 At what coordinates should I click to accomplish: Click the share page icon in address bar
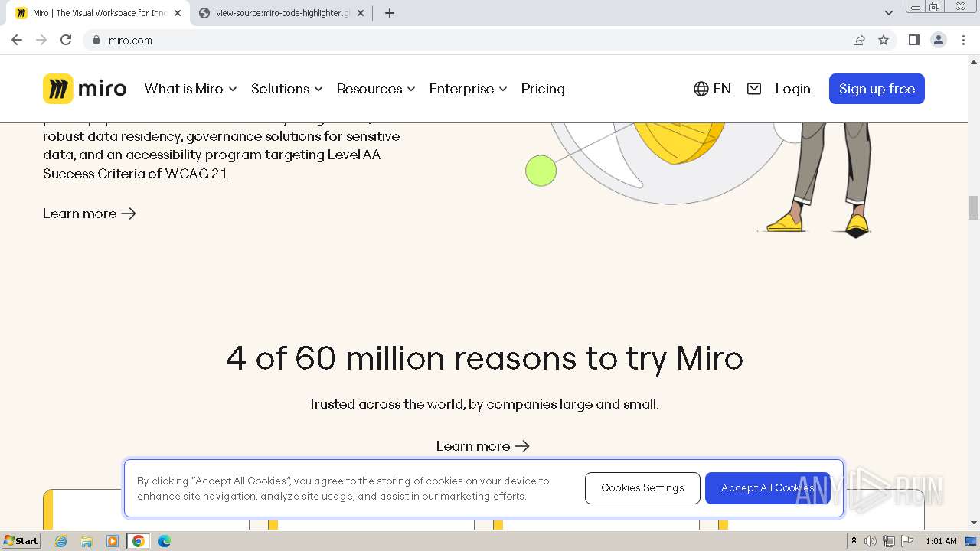[x=859, y=40]
